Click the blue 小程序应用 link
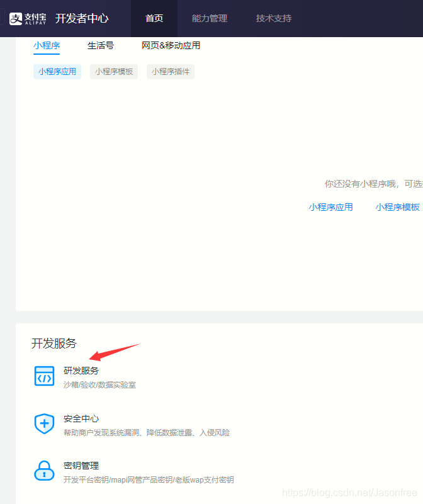The width and height of the screenshot is (423, 504). click(330, 207)
